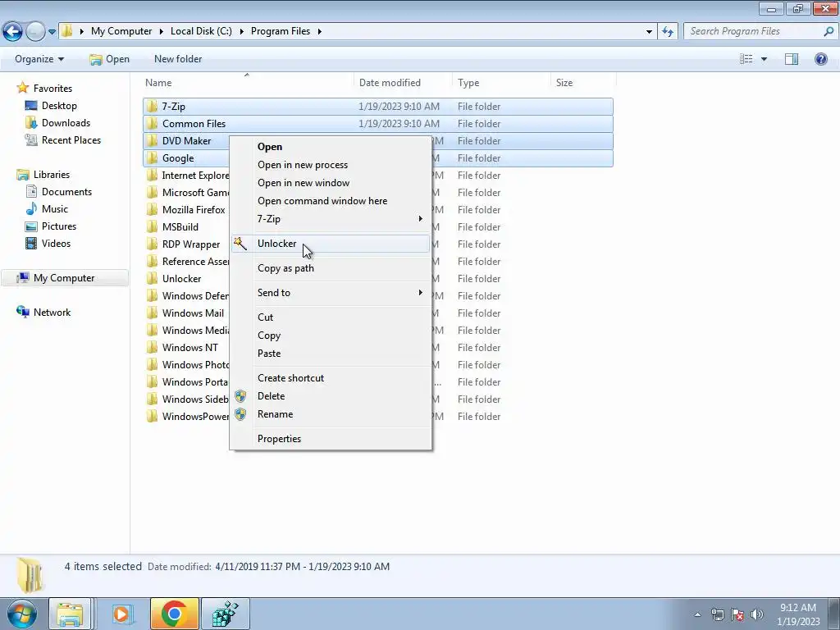Select Downloads in Favorites
This screenshot has height=630, width=840.
point(66,123)
